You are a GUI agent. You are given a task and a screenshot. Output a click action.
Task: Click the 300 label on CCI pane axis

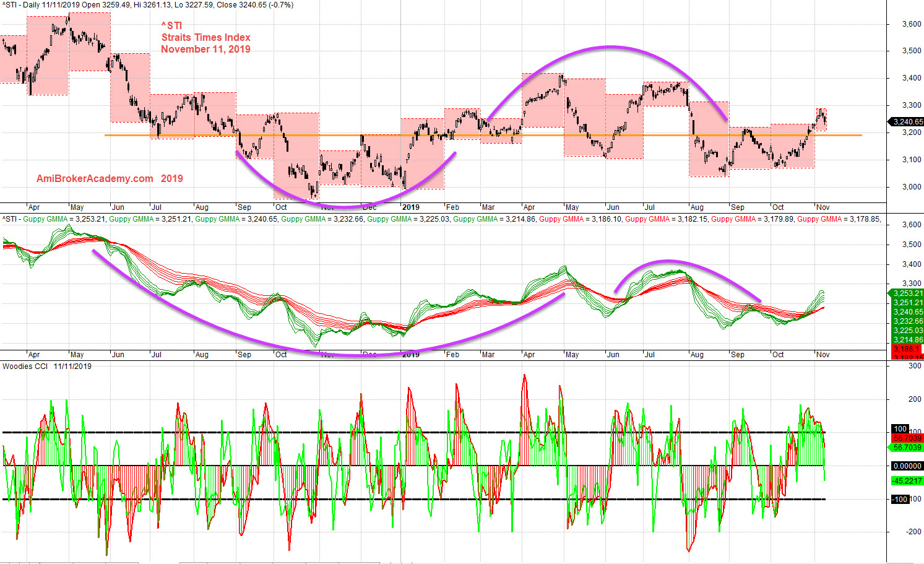915,367
